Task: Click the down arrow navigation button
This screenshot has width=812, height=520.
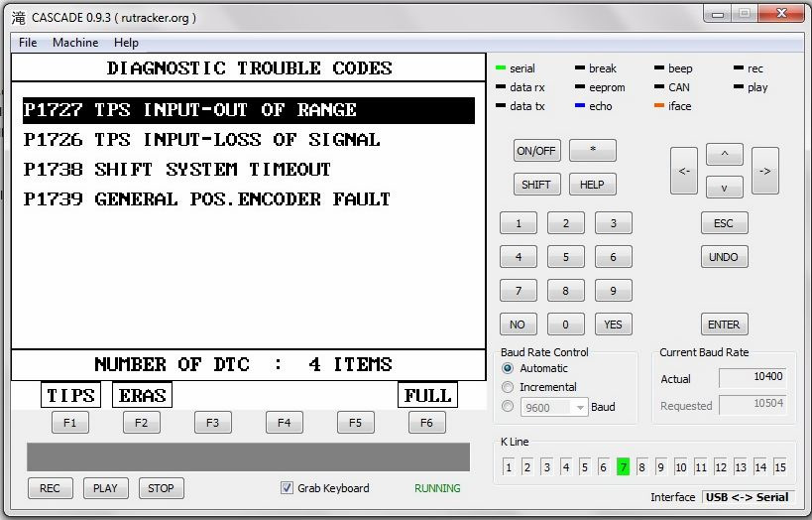Action: click(x=725, y=188)
